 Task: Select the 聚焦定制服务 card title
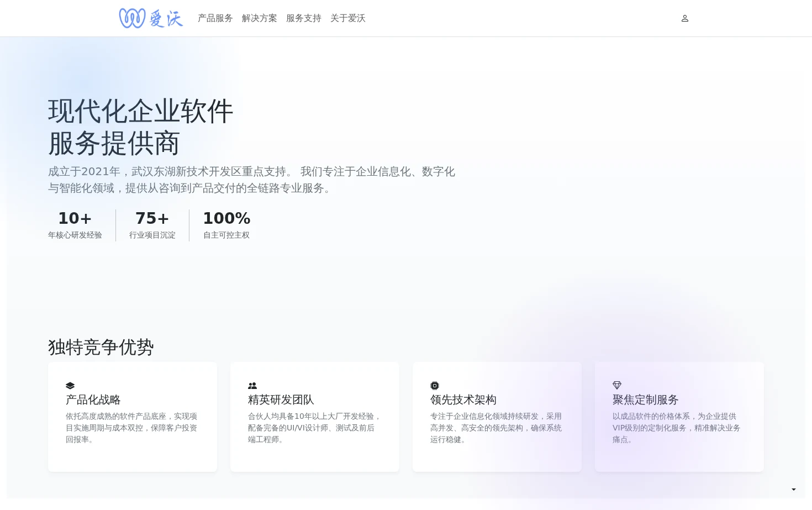tap(646, 399)
